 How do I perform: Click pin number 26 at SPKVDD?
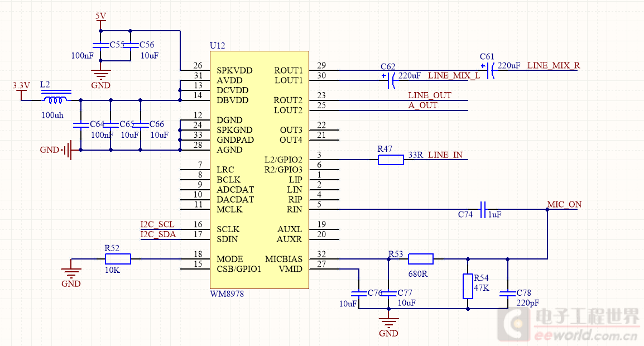coord(198,66)
